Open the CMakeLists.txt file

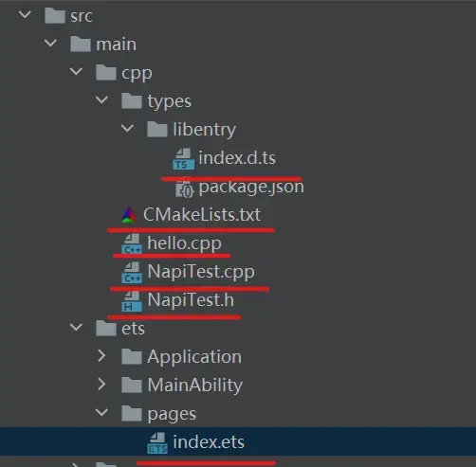(202, 215)
